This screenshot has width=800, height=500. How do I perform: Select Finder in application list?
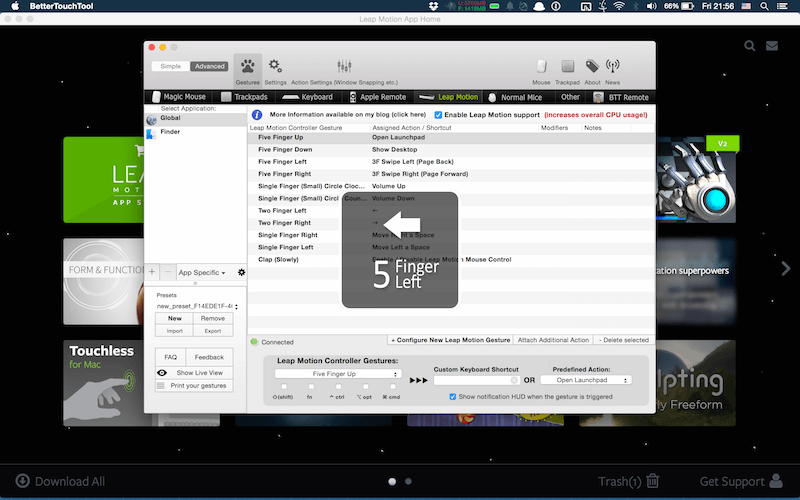195,132
